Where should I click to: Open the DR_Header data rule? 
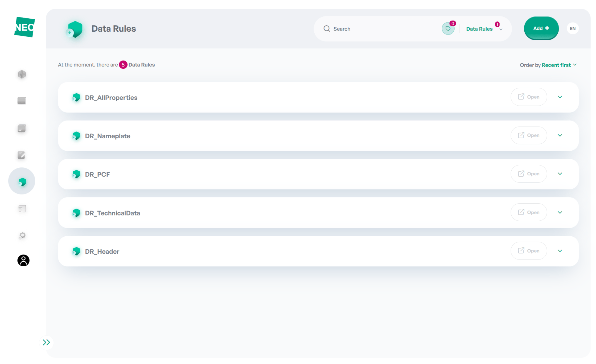point(528,251)
